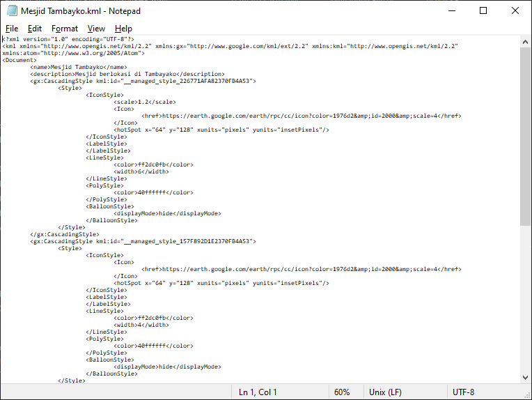Viewport: 532px width, 400px height.
Task: Open the View menu
Action: tap(96, 29)
